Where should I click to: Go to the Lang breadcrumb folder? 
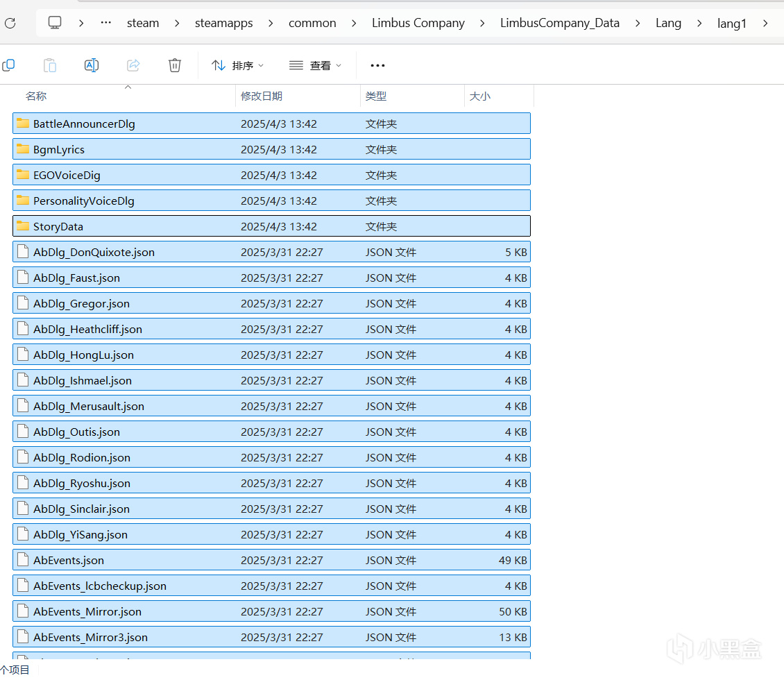tap(669, 23)
